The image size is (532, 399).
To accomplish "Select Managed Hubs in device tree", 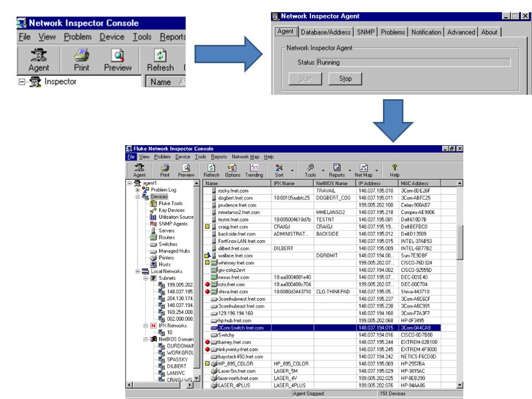I will point(175,250).
